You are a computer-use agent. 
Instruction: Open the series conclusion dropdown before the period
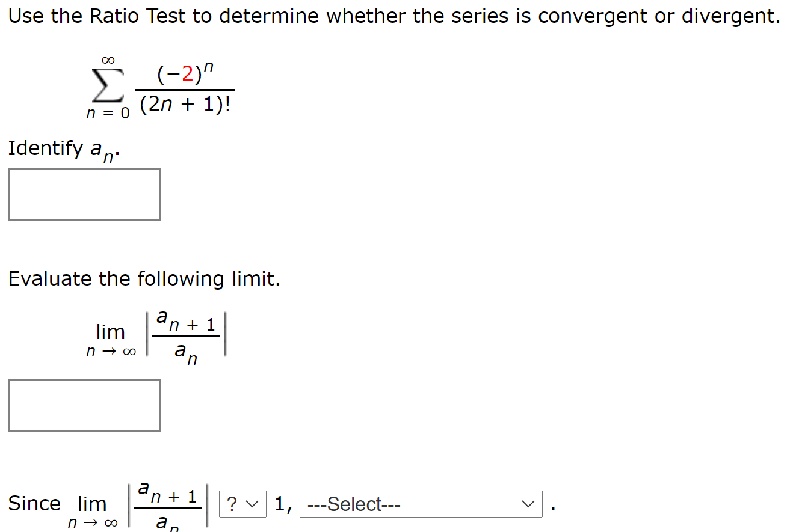click(x=421, y=504)
